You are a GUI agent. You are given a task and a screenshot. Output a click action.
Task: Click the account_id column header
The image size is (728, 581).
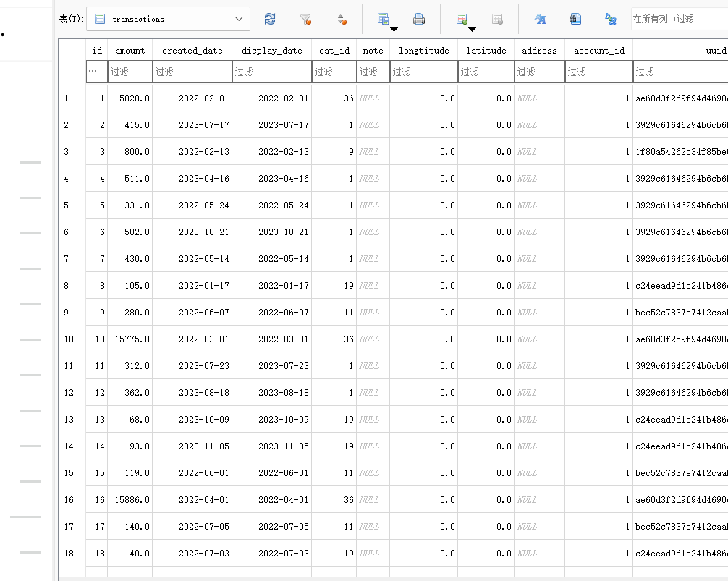[x=599, y=50]
